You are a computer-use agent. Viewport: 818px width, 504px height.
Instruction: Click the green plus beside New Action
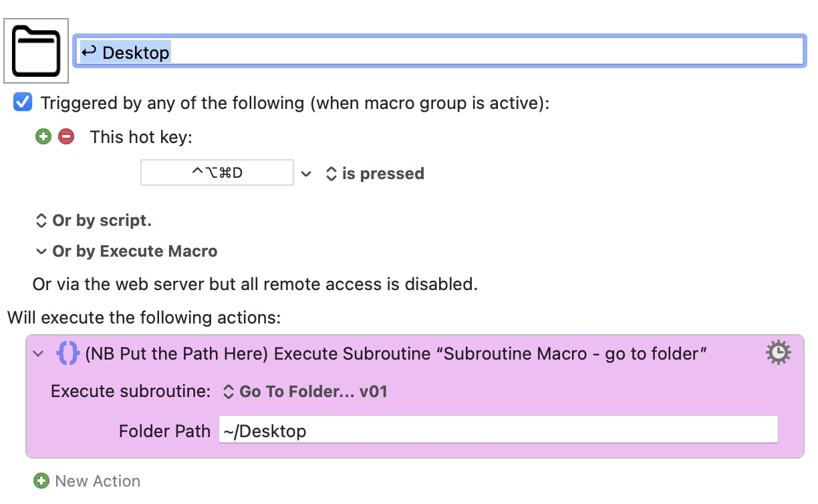(x=41, y=481)
